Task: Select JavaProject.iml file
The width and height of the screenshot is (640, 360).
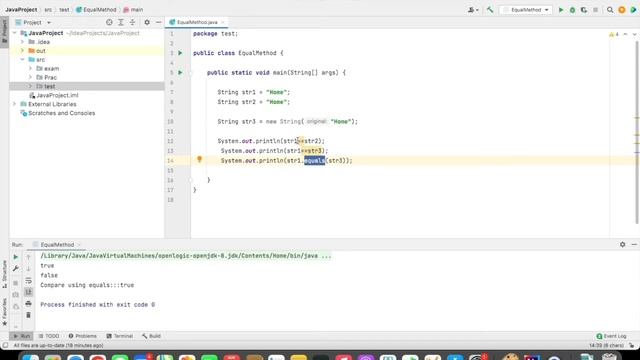Action: point(57,95)
